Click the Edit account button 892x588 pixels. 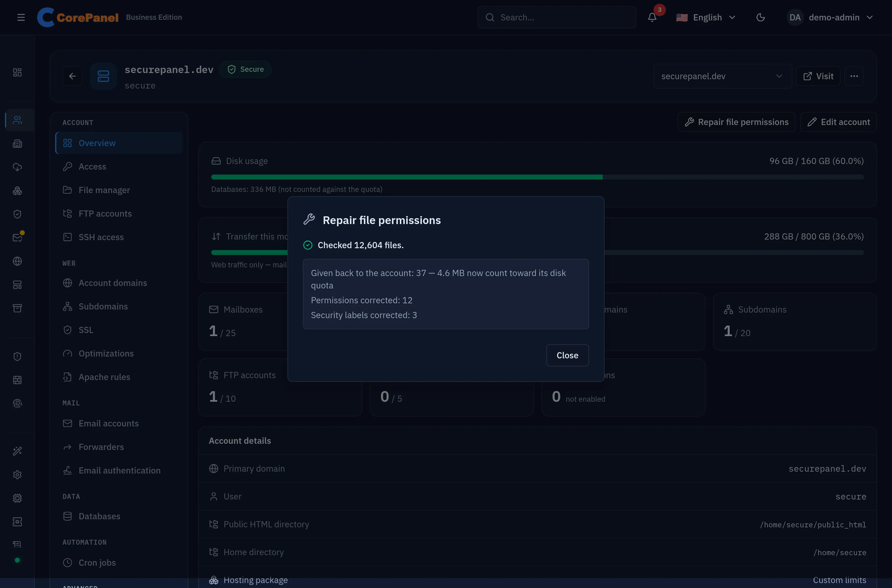click(x=838, y=122)
